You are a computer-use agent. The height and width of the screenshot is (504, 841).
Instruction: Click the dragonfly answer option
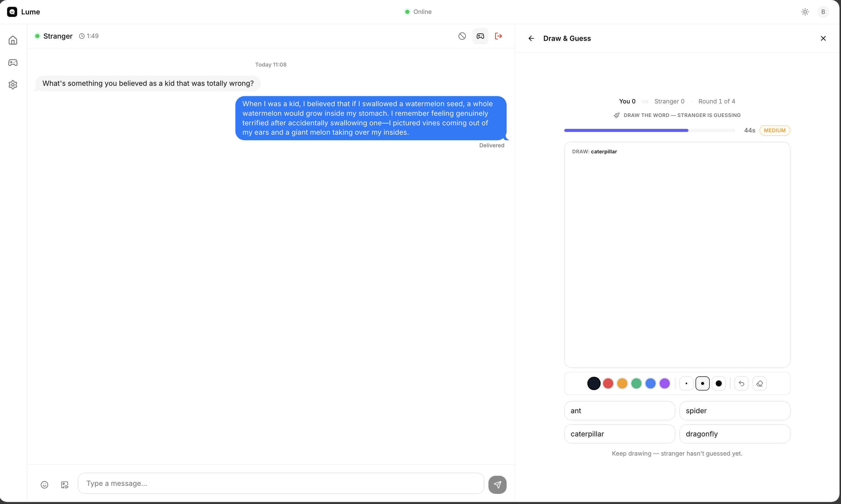click(x=734, y=434)
